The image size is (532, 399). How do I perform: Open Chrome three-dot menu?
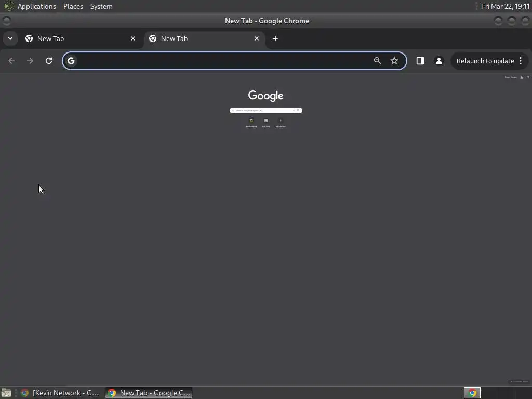coord(521,61)
